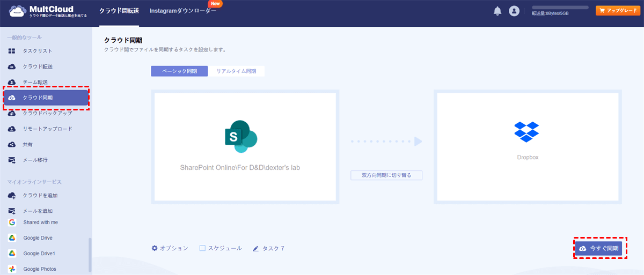The image size is (644, 275).
Task: Click the クラウドバックアップ icon
Action: coord(12,113)
